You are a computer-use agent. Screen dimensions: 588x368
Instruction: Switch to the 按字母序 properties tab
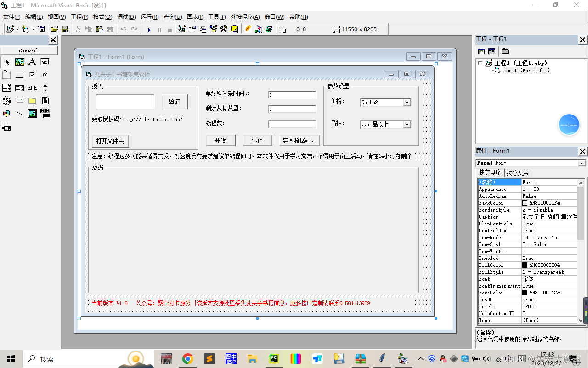(490, 172)
